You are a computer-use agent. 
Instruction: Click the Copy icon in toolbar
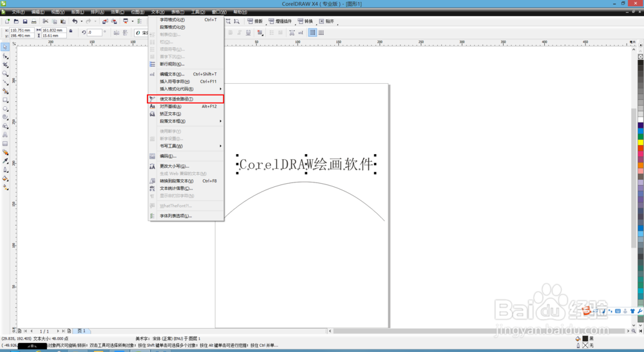click(x=54, y=21)
